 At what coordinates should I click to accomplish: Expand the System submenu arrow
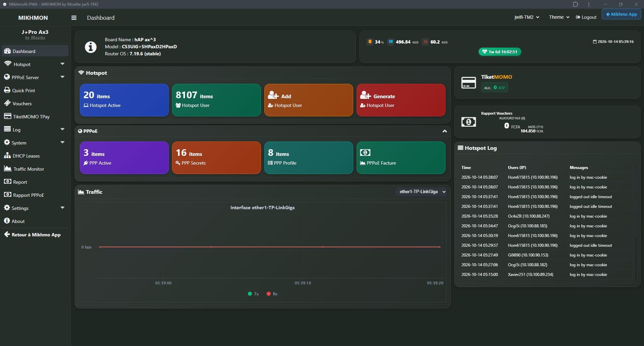pos(62,142)
